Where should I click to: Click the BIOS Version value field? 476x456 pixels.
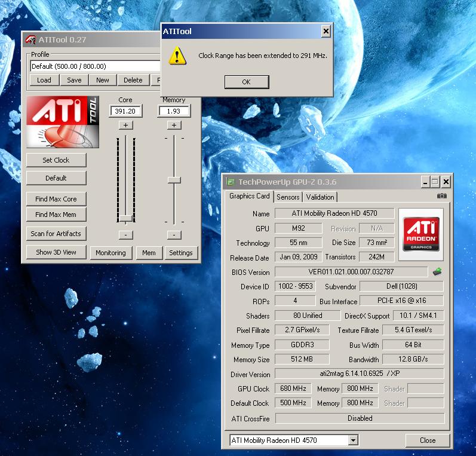pos(351,271)
